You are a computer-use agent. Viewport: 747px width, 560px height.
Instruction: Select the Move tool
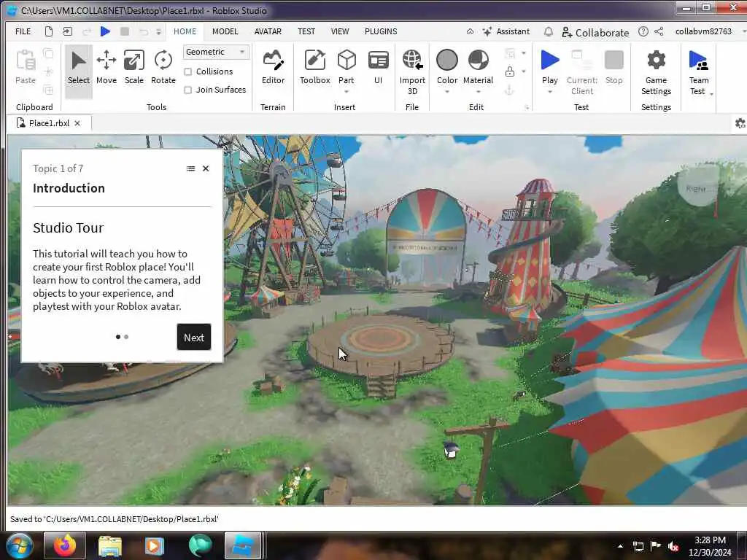coord(107,68)
